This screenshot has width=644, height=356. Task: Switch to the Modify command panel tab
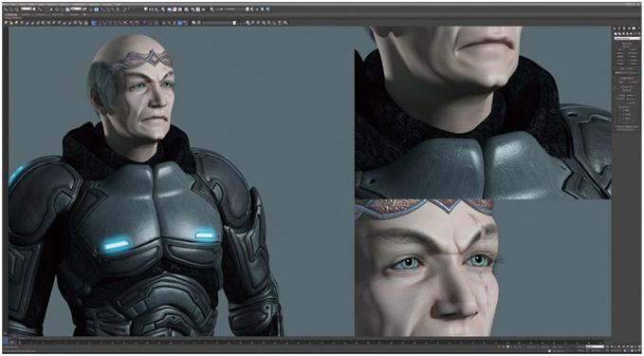(x=619, y=28)
